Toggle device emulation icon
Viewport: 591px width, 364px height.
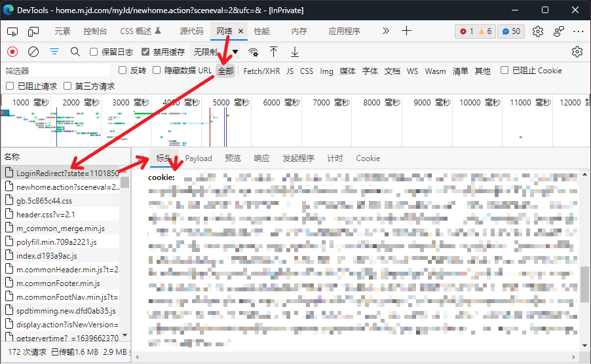click(x=33, y=31)
